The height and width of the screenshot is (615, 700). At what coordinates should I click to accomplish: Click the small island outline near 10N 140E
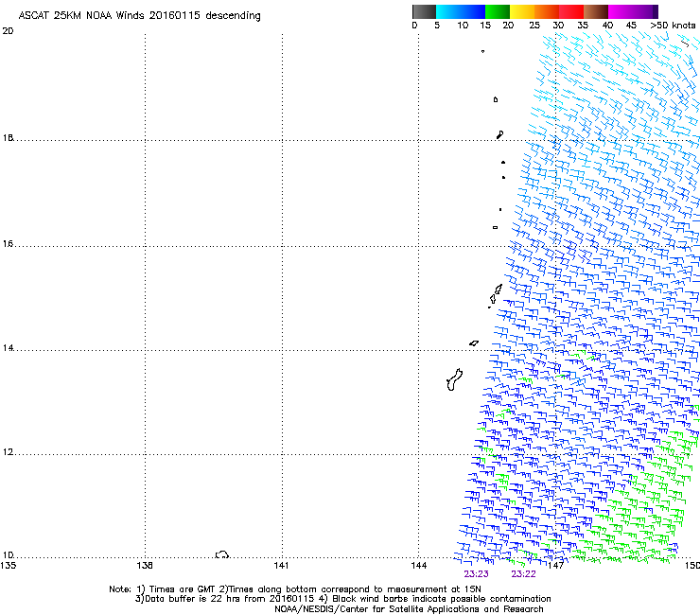[x=222, y=554]
